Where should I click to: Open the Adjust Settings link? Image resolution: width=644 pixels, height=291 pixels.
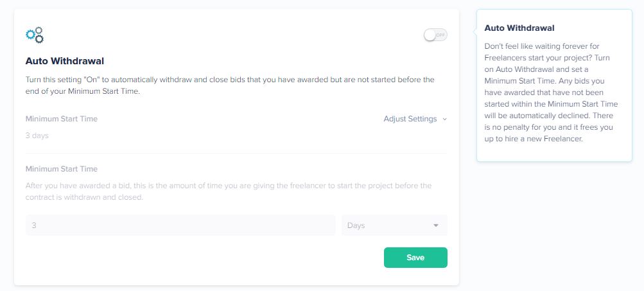click(x=410, y=119)
